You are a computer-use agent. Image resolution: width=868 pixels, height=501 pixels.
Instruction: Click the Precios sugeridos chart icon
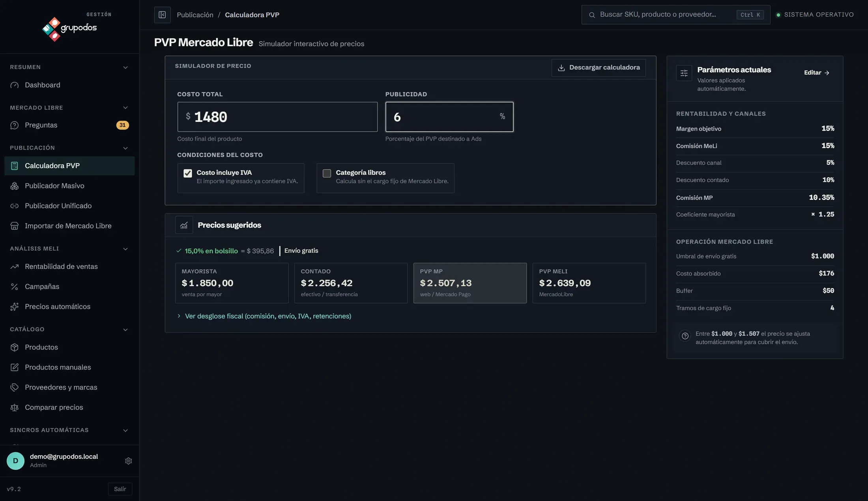pos(184,225)
